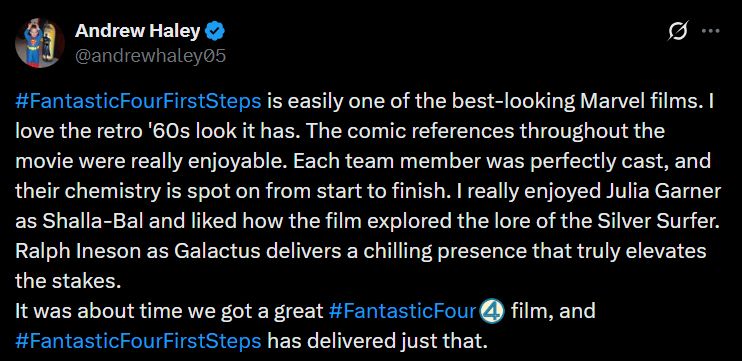Open Andrew Haley's profile picture
742x361 pixels.
(x=39, y=43)
